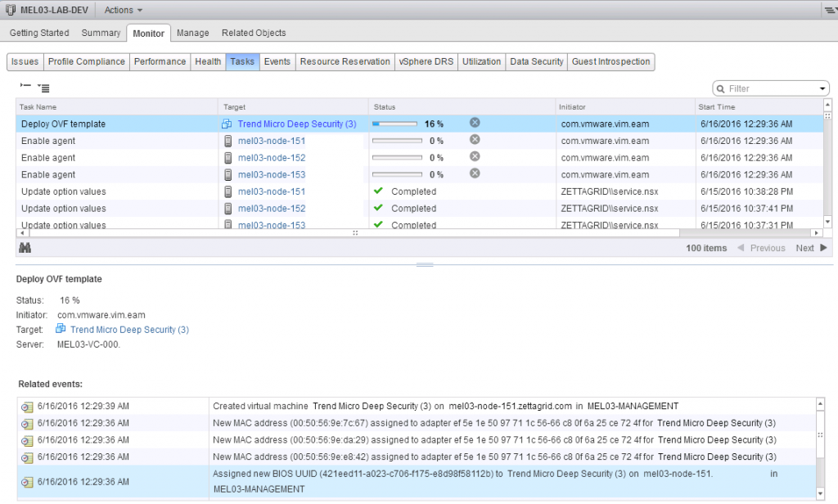Image resolution: width=838 pixels, height=504 pixels.
Task: Open the Actions dropdown menu
Action: coord(124,10)
